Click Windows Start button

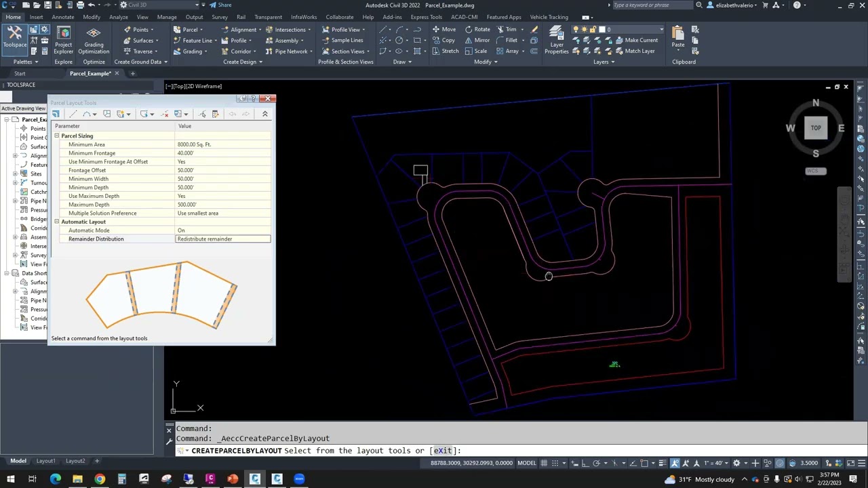tap(10, 479)
